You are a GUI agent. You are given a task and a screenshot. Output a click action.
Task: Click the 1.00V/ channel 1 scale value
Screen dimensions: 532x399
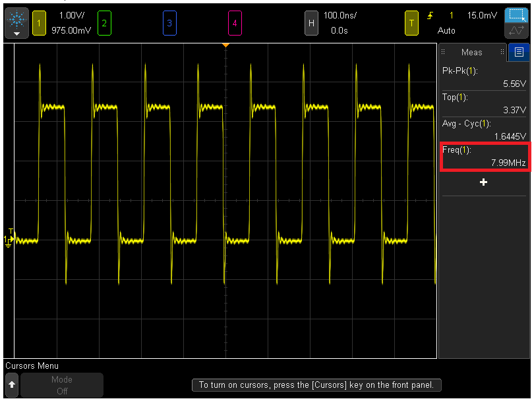pyautogui.click(x=72, y=15)
